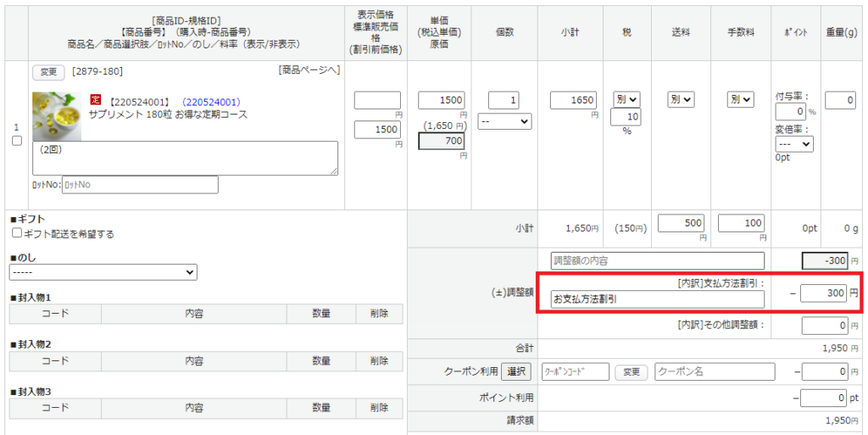Click the ポイント利用 points input field
Image resolution: width=868 pixels, height=435 pixels.
[x=823, y=398]
